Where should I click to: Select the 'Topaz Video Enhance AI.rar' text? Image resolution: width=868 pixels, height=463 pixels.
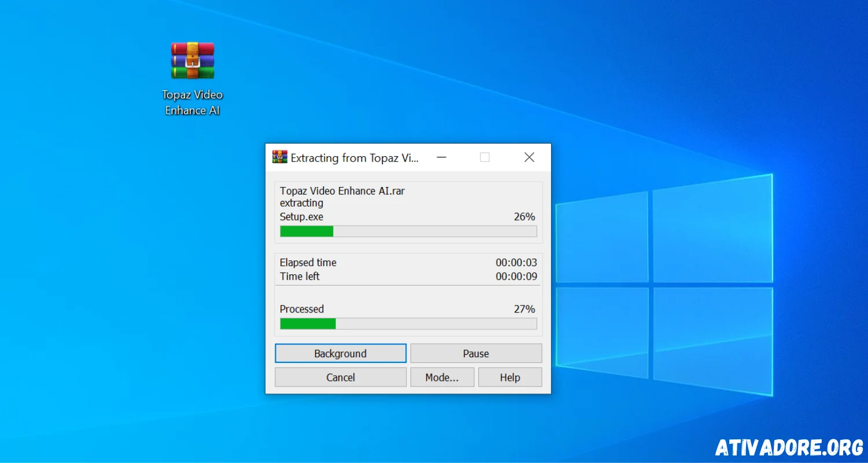[342, 191]
